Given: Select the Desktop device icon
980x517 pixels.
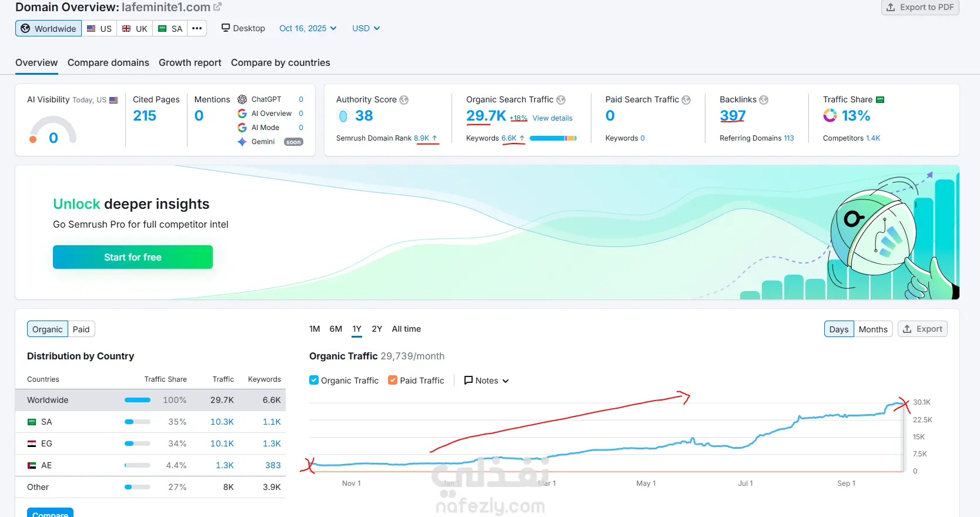Looking at the screenshot, I should 225,28.
